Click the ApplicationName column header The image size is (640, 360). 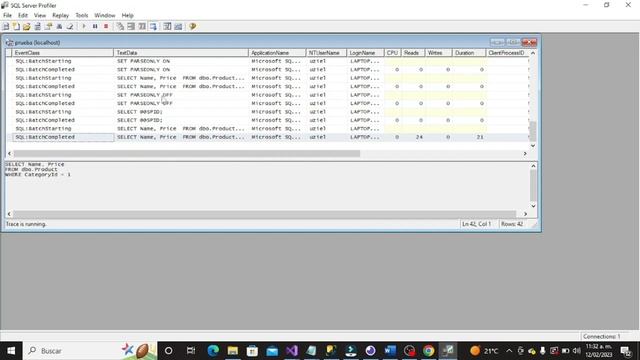pyautogui.click(x=277, y=53)
